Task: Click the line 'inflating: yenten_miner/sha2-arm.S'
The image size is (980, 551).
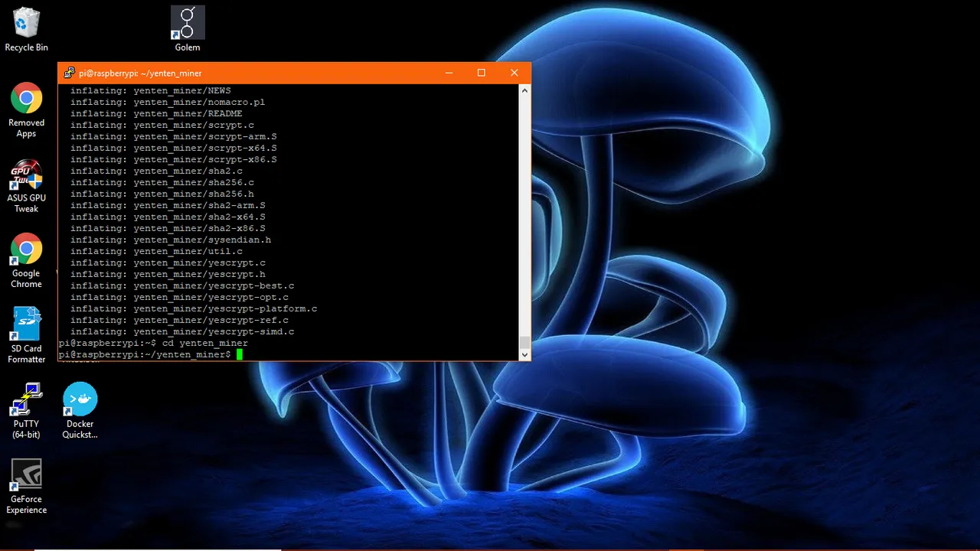Action: point(168,205)
